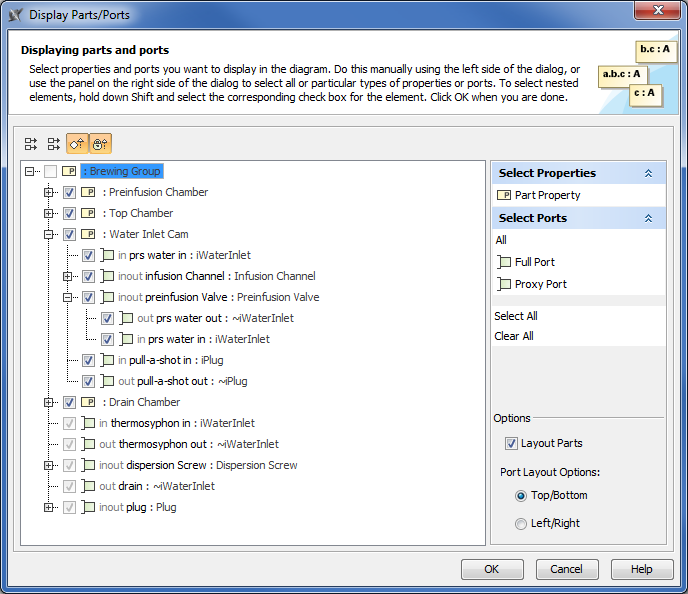Click the Cancel button
Viewport: 688px width, 594px height.
pyautogui.click(x=567, y=569)
